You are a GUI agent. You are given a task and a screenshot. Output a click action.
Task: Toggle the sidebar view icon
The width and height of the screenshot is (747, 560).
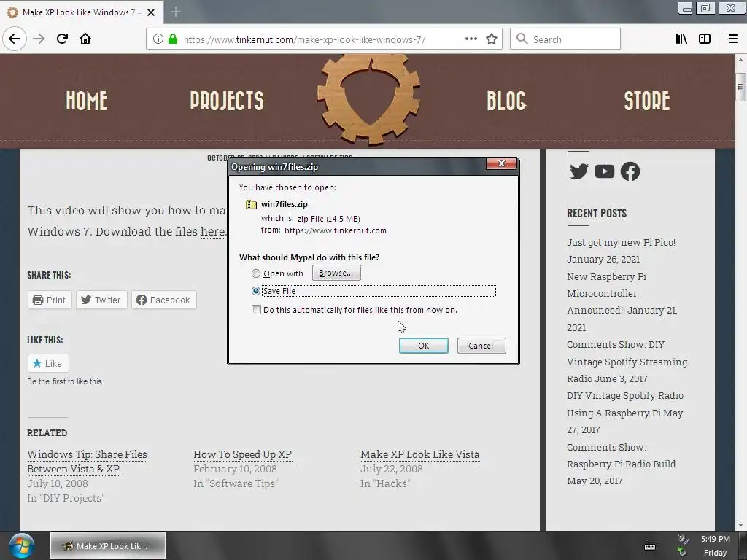coord(705,39)
